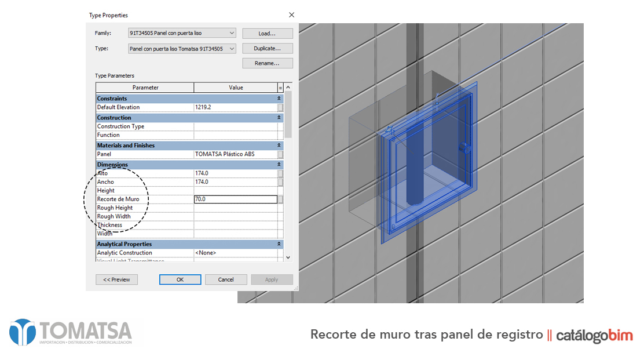
Task: Click associate parameter icon next to Ancho value
Action: point(280,181)
